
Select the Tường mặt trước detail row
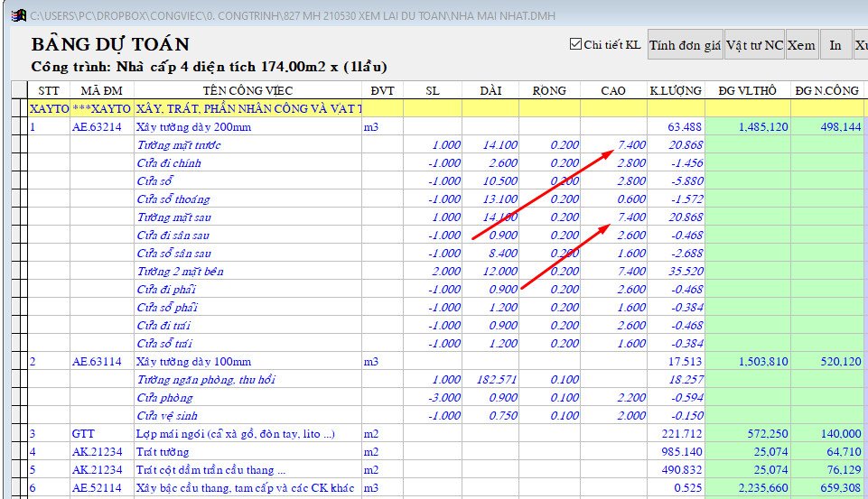point(178,145)
